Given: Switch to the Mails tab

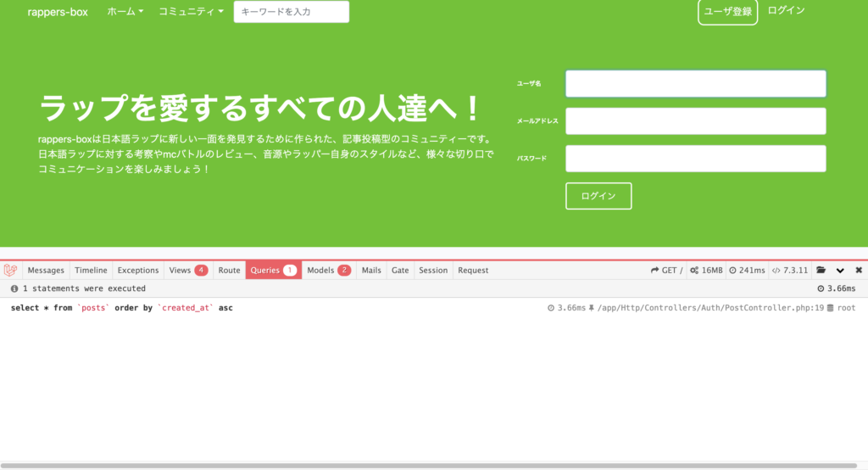Looking at the screenshot, I should (371, 270).
